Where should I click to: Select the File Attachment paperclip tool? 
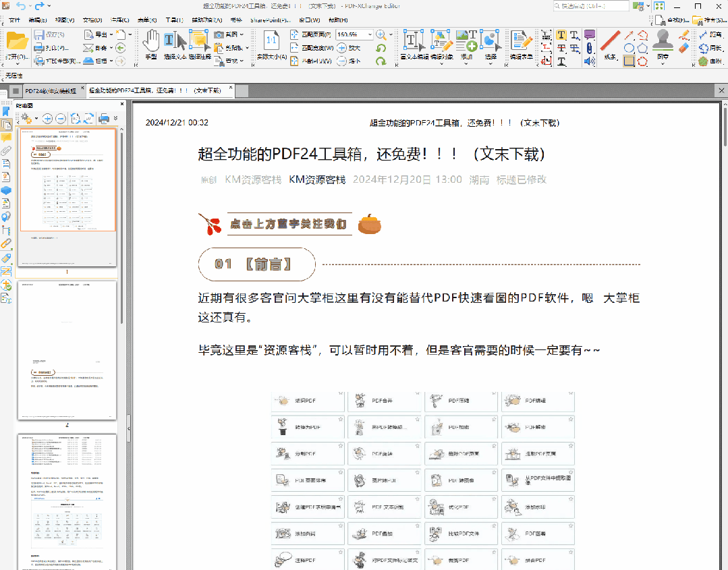coord(590,48)
